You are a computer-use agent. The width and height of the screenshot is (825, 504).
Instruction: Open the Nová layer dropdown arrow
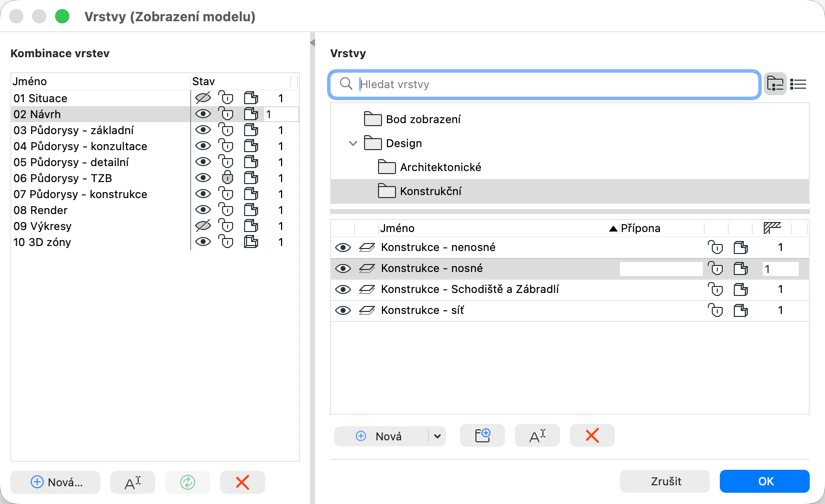pyautogui.click(x=437, y=436)
